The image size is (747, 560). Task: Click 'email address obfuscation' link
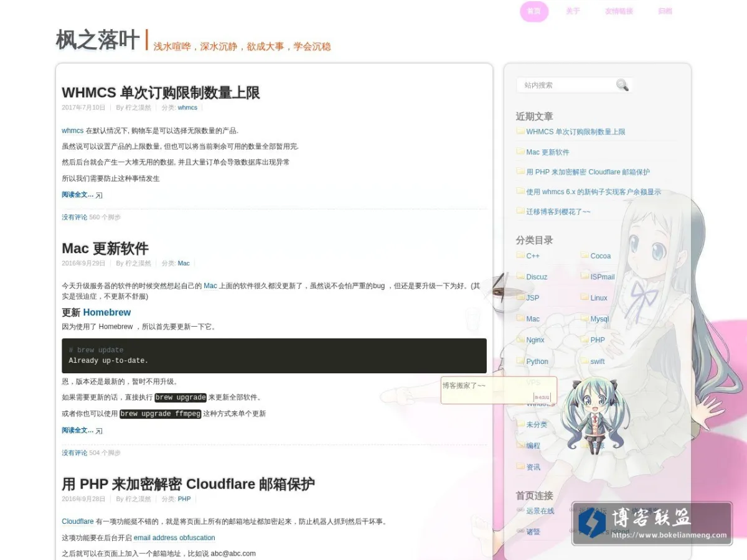(x=174, y=538)
